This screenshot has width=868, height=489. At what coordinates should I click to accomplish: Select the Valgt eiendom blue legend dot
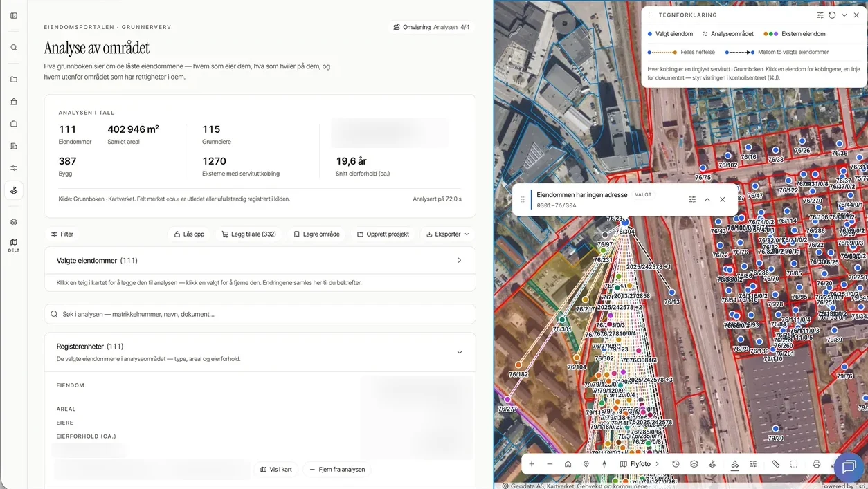click(x=650, y=33)
